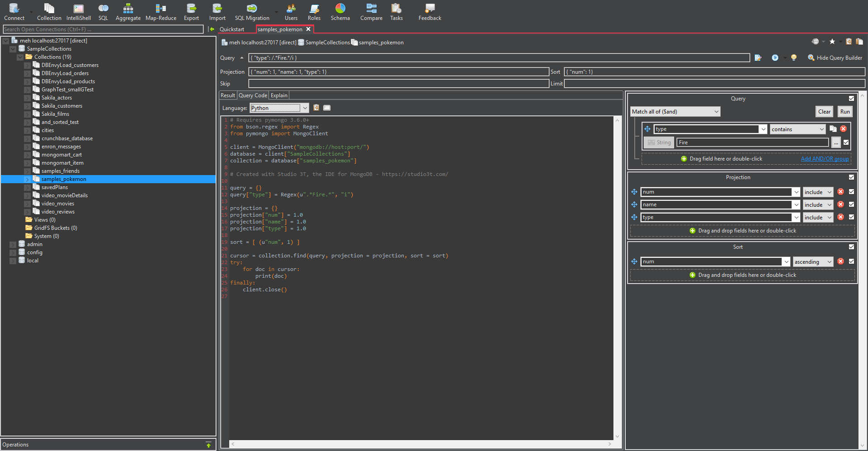This screenshot has height=451, width=868.
Task: Open the Export wizard
Action: (191, 12)
